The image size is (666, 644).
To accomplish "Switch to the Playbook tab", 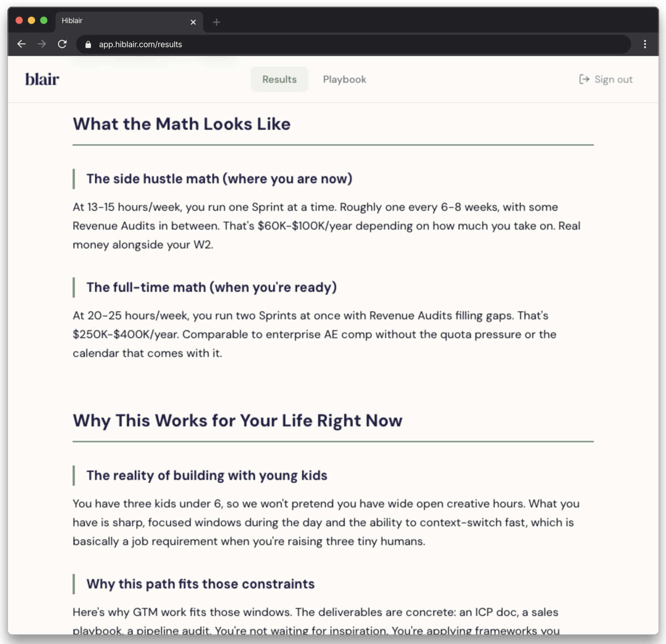I will [344, 79].
